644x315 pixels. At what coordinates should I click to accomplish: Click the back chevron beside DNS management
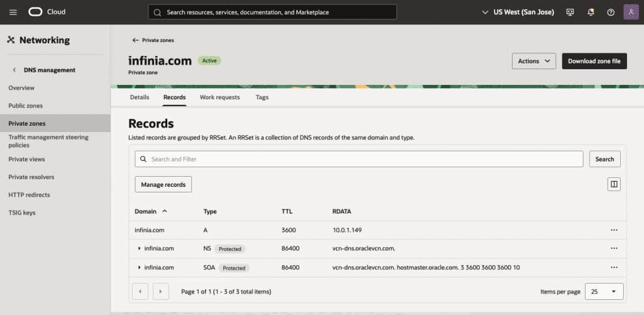[14, 70]
